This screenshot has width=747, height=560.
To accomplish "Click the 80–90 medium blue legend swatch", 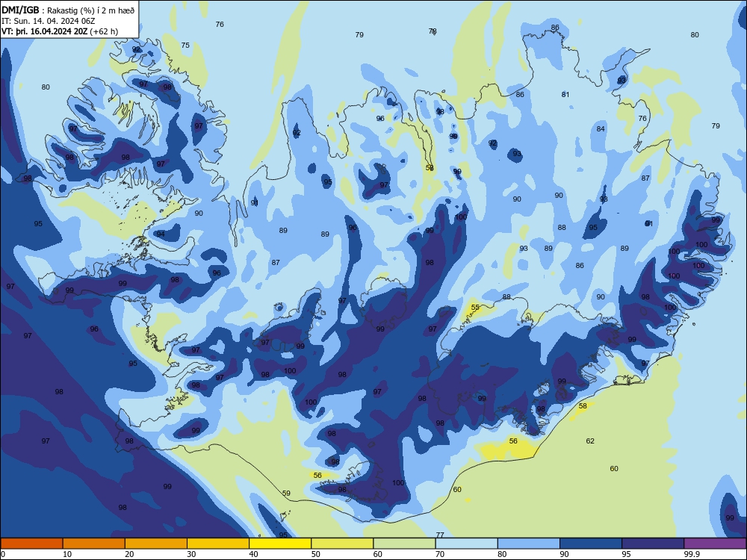I will point(529,544).
